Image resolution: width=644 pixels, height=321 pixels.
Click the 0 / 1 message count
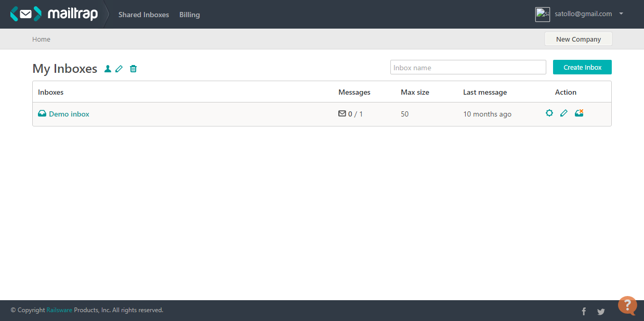coord(356,114)
